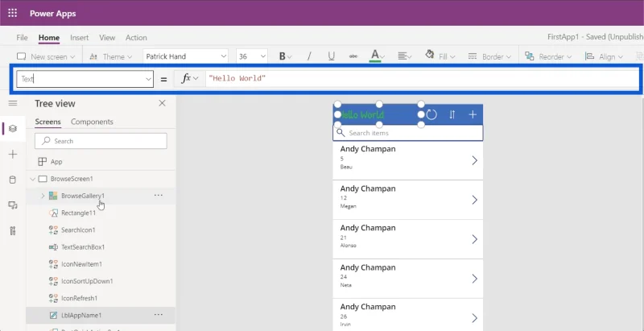
Task: Open the text alignment options
Action: 405,56
